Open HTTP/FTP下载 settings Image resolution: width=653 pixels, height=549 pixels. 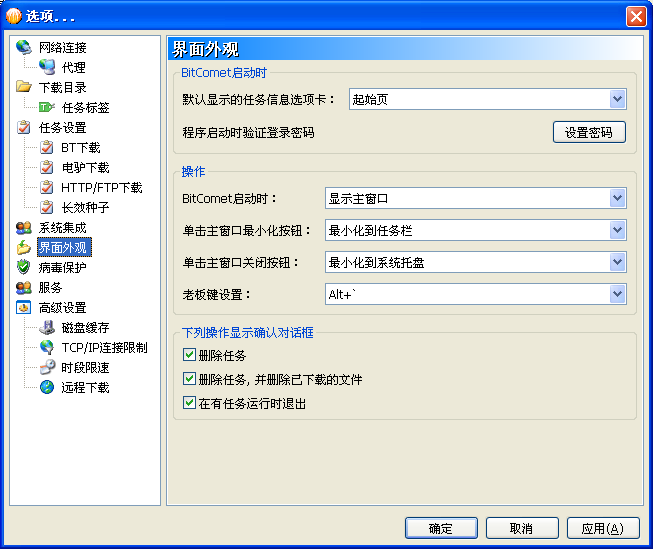102,187
